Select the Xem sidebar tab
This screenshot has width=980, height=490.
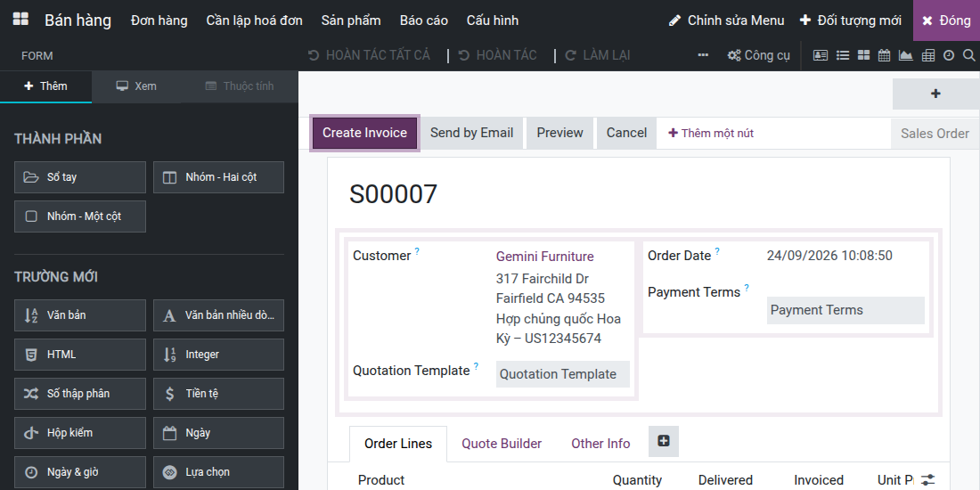[136, 86]
